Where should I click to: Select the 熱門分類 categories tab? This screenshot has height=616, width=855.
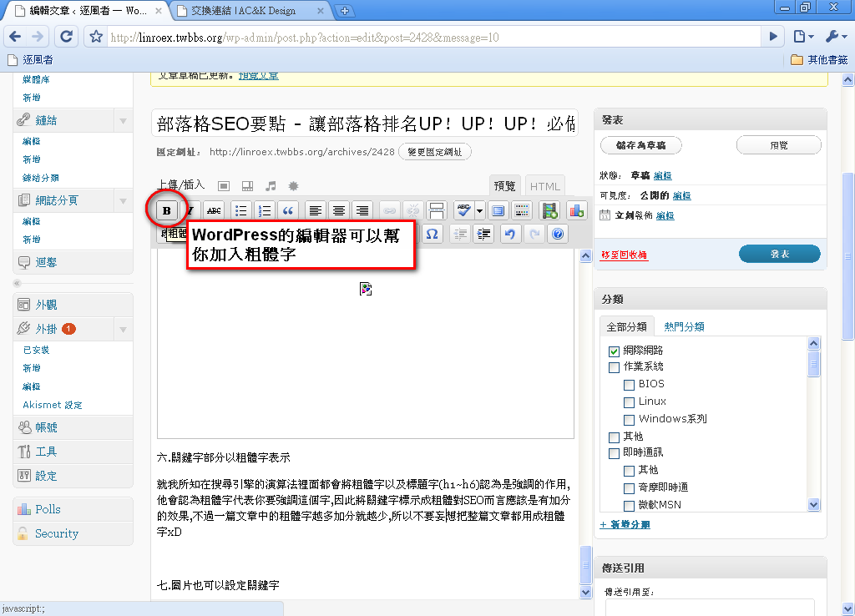(x=684, y=326)
